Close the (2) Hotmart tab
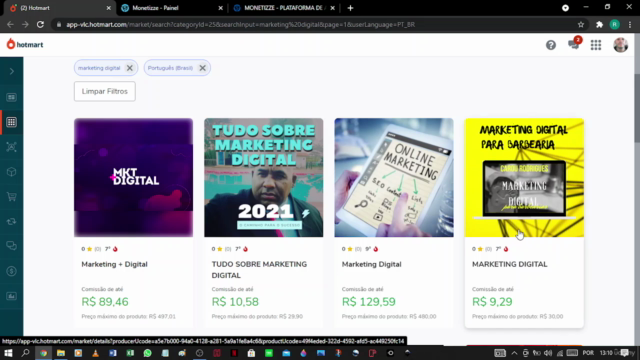The image size is (640, 360). coord(109,8)
